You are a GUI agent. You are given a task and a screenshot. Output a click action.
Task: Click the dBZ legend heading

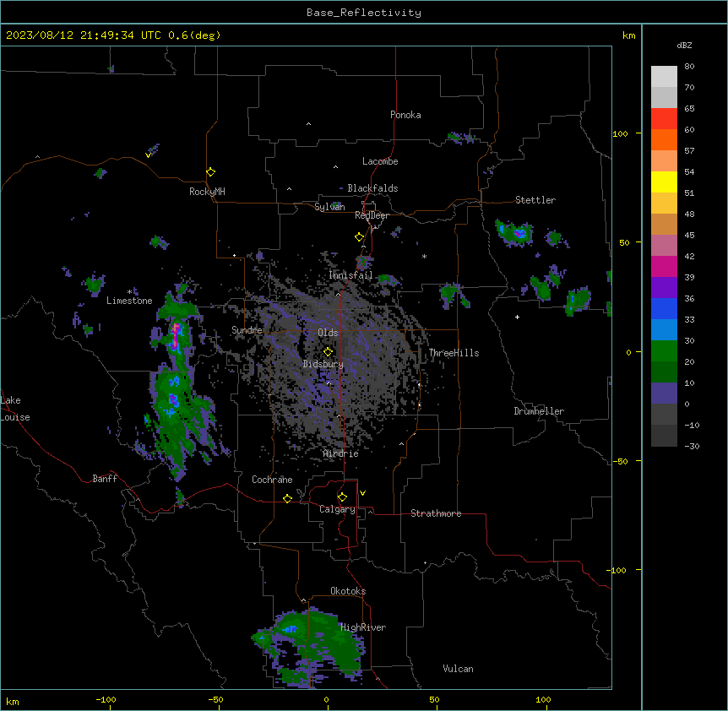coord(684,46)
